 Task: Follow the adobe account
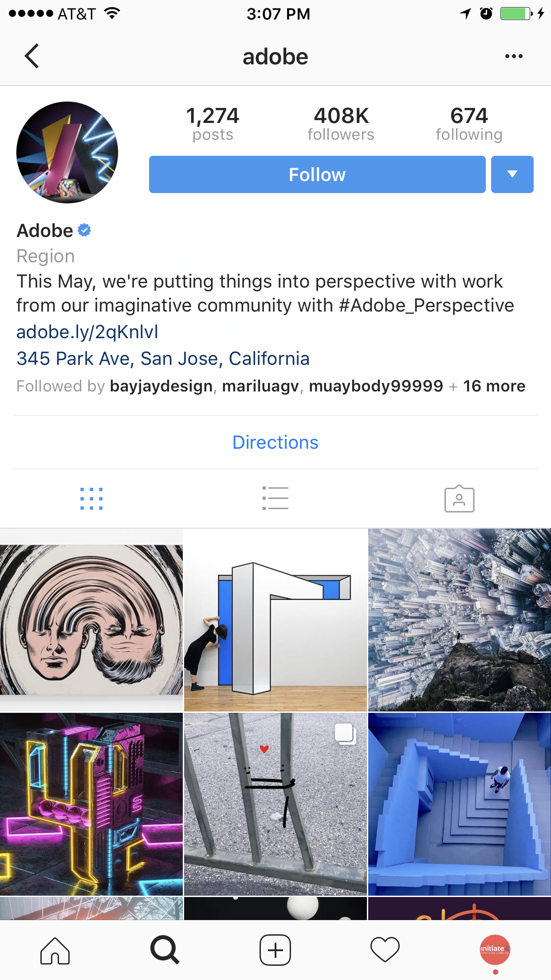pos(317,174)
